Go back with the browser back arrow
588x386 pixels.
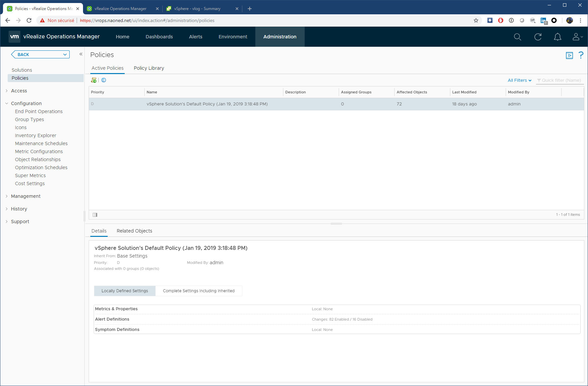[8, 20]
